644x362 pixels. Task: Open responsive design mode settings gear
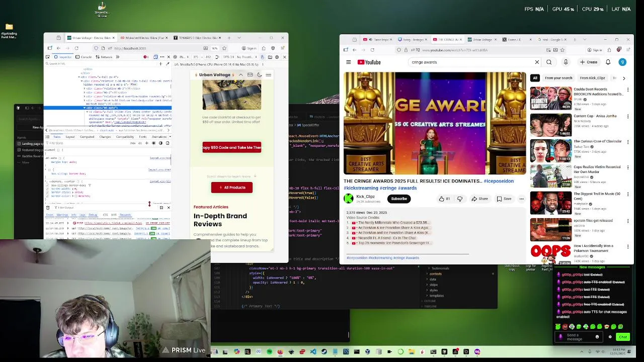point(277,57)
